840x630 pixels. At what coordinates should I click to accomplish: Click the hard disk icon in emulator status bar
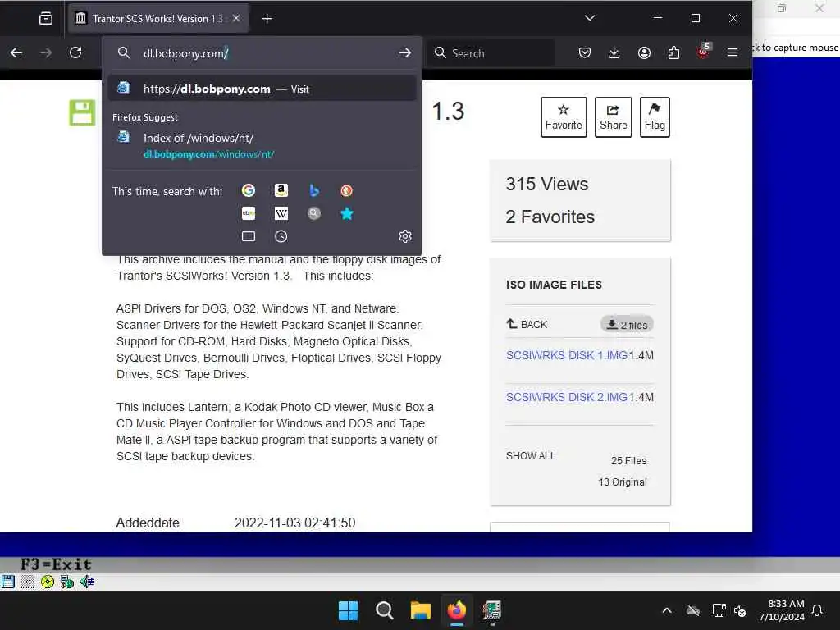28,582
